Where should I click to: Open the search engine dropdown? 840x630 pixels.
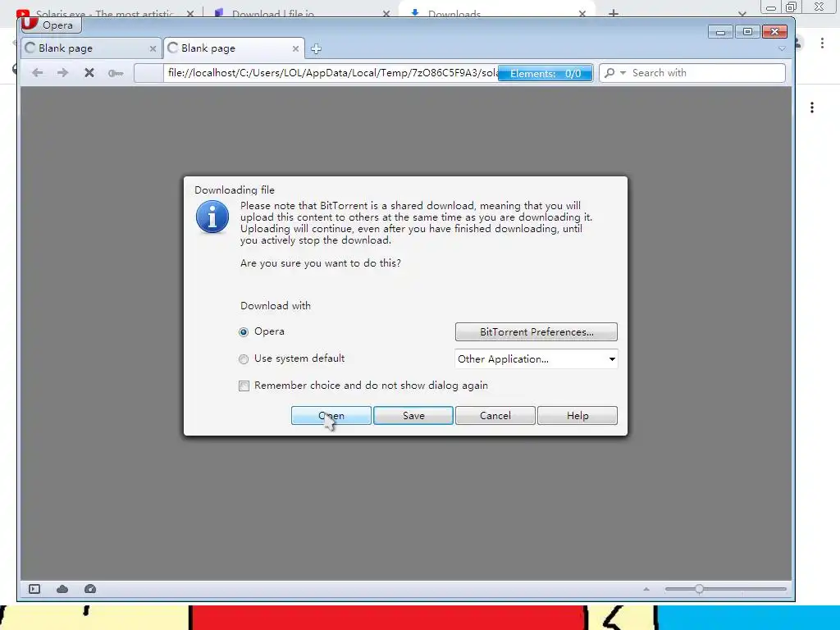pyautogui.click(x=623, y=73)
